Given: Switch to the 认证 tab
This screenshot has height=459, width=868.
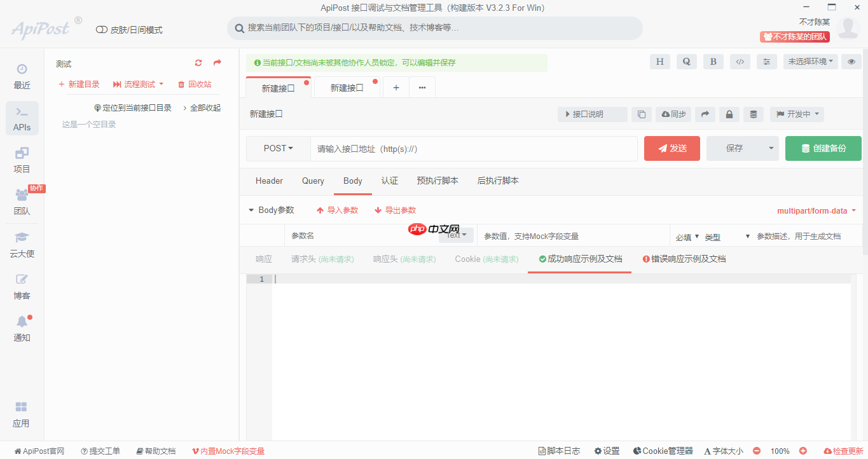Looking at the screenshot, I should point(390,181).
